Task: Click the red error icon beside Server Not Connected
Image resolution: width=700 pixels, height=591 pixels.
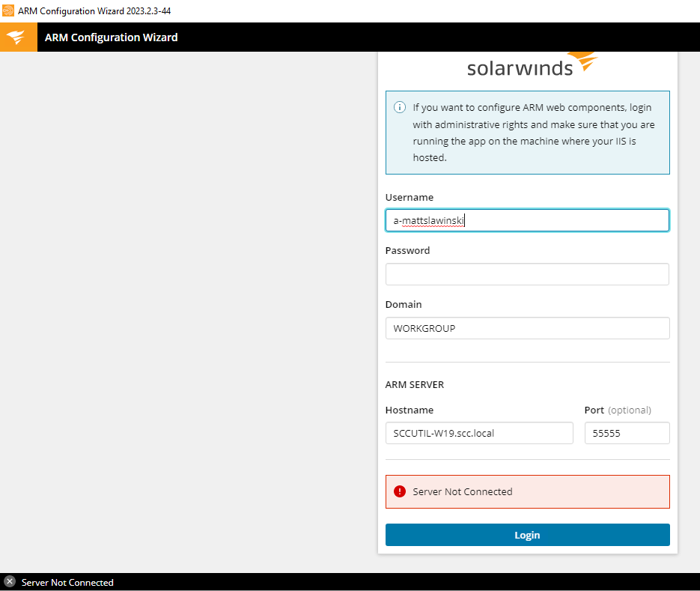Action: (x=400, y=492)
